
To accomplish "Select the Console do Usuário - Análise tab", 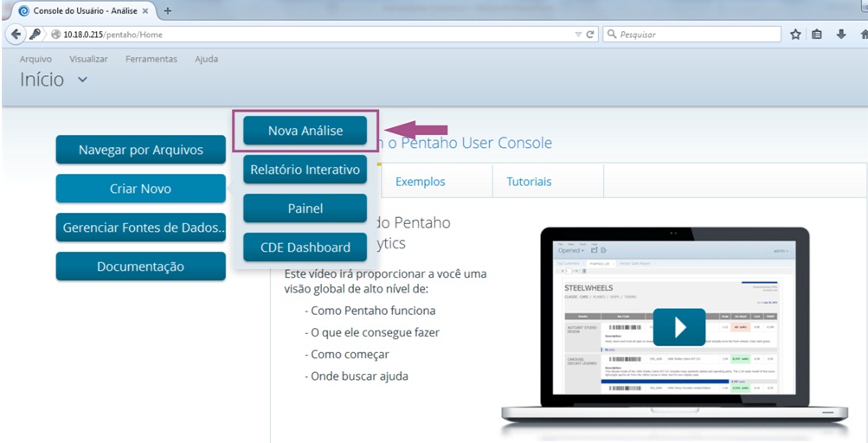I will pyautogui.click(x=84, y=10).
